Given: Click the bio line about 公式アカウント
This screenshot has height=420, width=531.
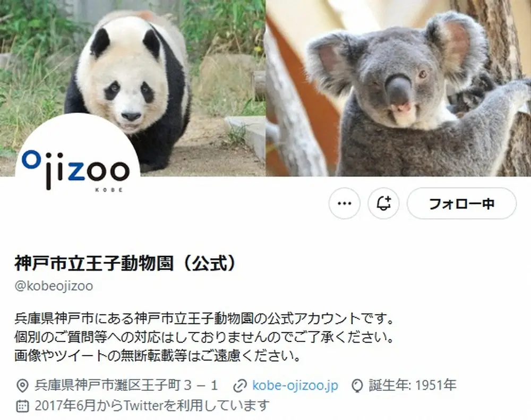Looking at the screenshot, I should [x=204, y=319].
